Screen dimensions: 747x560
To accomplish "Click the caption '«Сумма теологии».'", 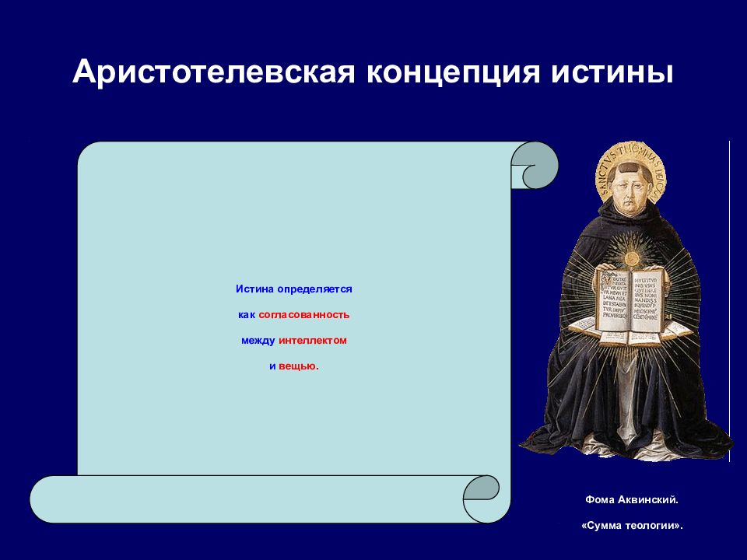I will coord(632,526).
